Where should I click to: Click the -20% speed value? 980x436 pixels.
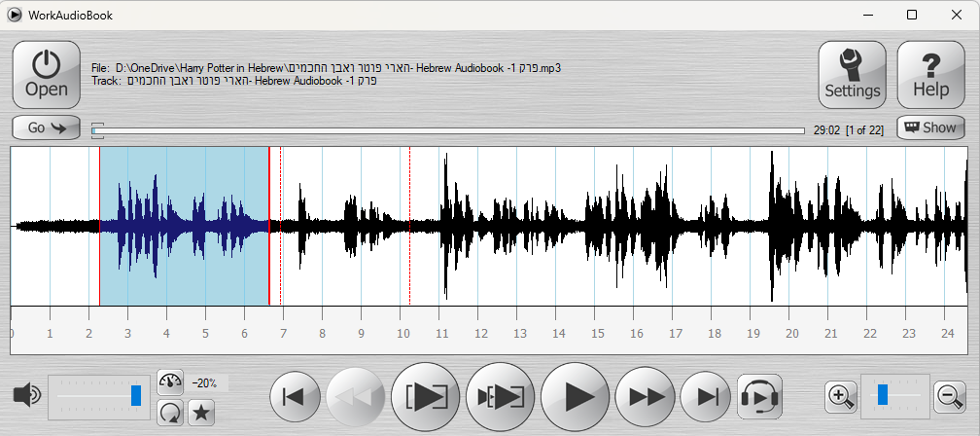point(204,383)
